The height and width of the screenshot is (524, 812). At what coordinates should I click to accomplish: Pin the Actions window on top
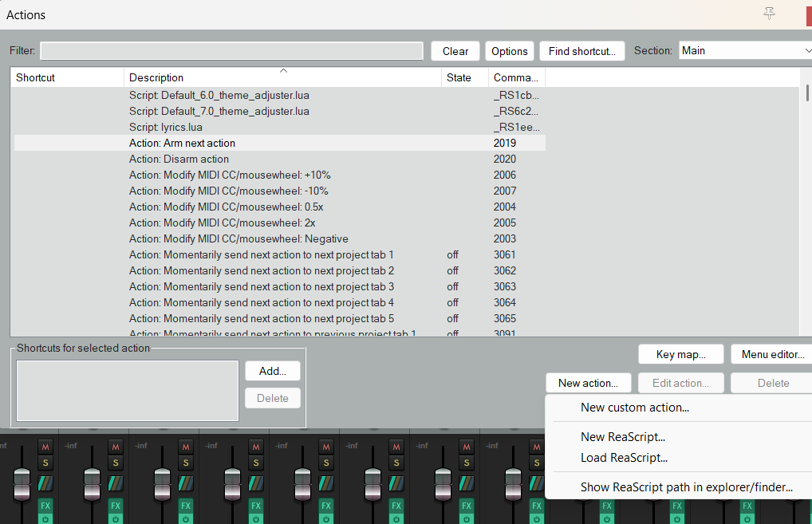769,14
